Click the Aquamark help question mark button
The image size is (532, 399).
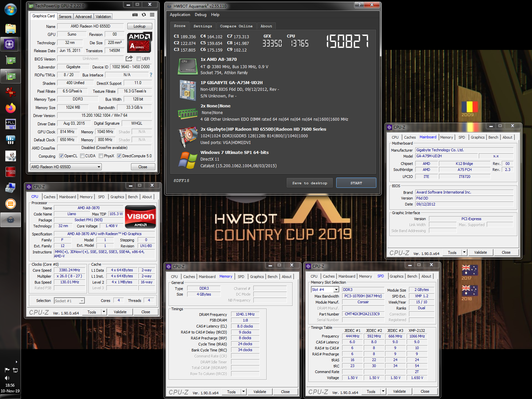click(x=359, y=5)
